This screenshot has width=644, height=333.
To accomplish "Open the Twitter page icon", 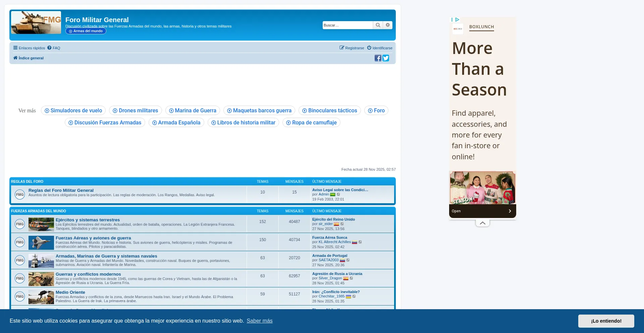I will [386, 58].
